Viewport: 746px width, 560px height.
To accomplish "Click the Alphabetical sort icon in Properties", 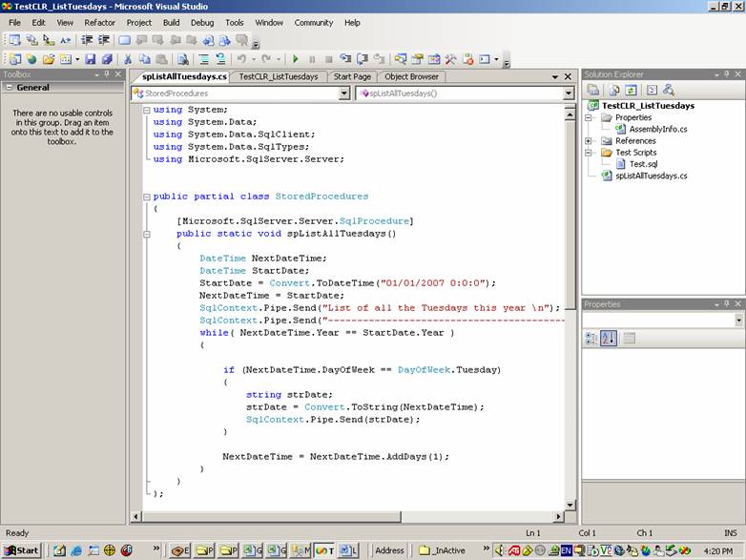I will pyautogui.click(x=609, y=338).
